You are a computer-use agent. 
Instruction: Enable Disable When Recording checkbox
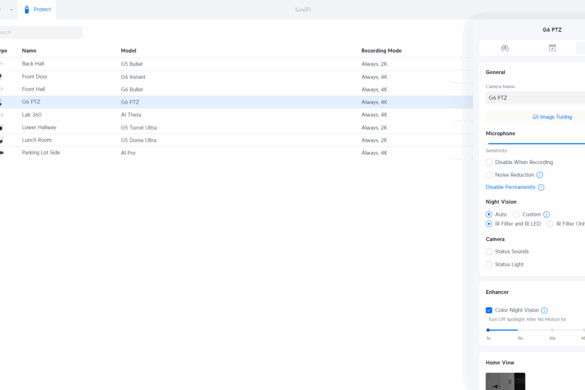click(489, 162)
